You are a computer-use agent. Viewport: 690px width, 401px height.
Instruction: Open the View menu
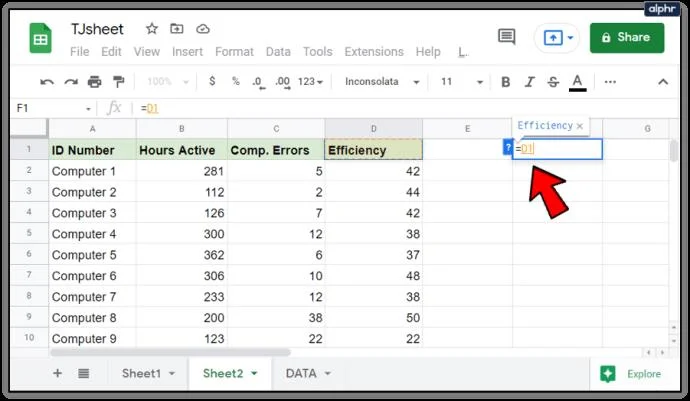pyautogui.click(x=147, y=52)
